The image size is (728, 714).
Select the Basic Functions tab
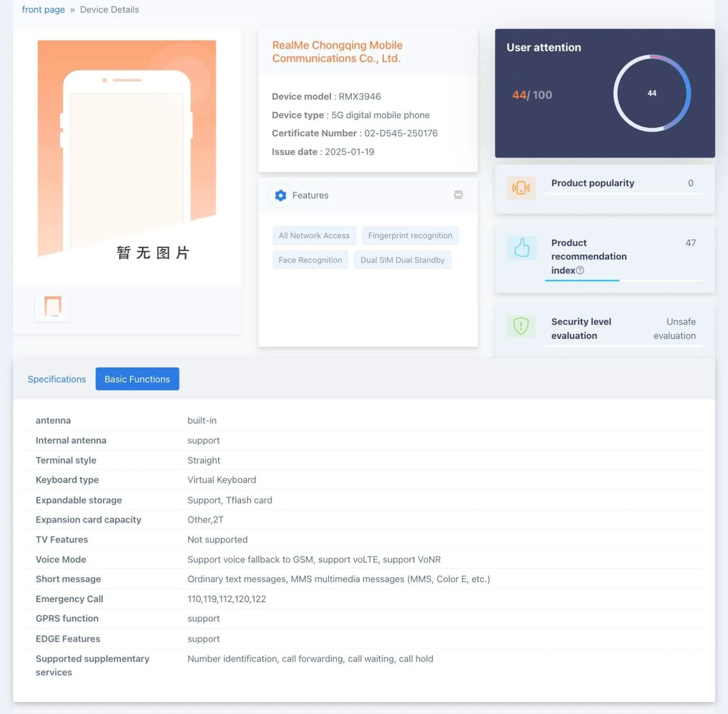(137, 379)
